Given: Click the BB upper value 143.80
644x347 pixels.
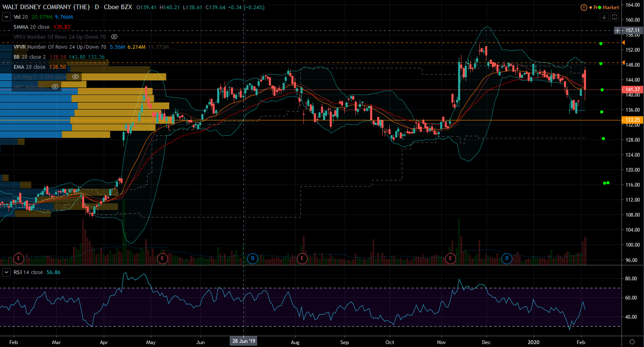Looking at the screenshot, I should (77, 57).
